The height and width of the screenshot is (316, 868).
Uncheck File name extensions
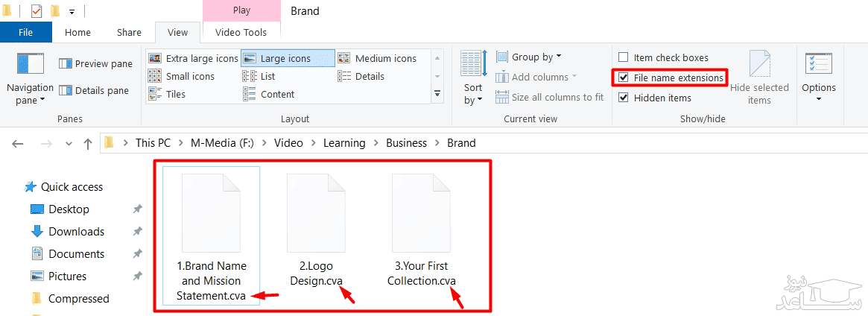pyautogui.click(x=624, y=78)
